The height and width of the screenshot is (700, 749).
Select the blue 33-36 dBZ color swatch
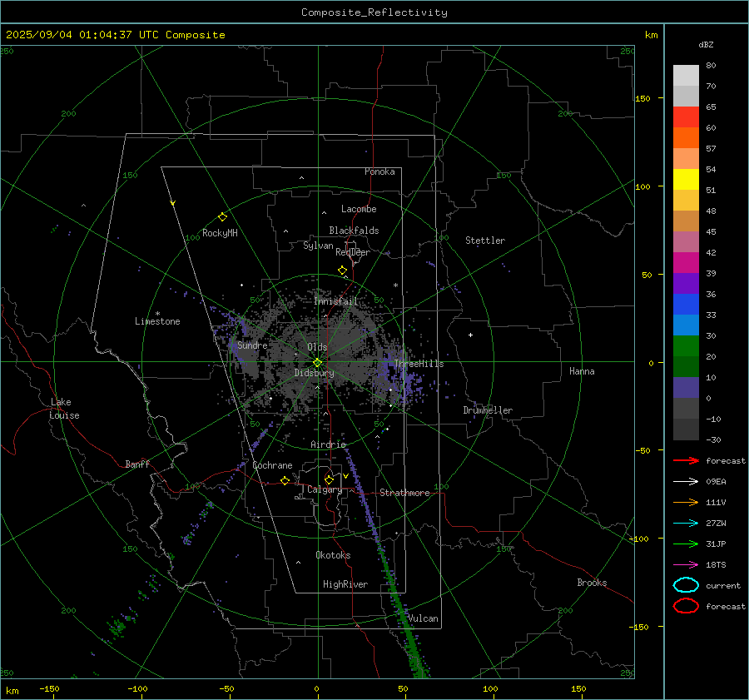(x=686, y=305)
